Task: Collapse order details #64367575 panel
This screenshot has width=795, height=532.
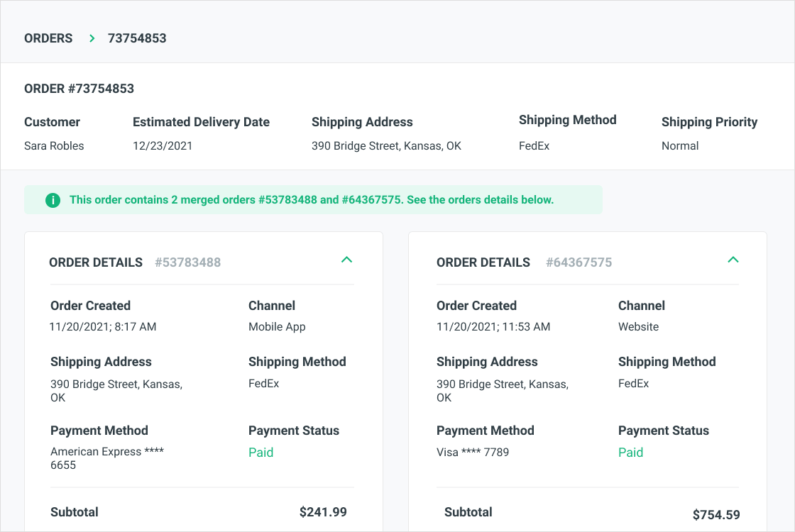Action: (x=733, y=260)
